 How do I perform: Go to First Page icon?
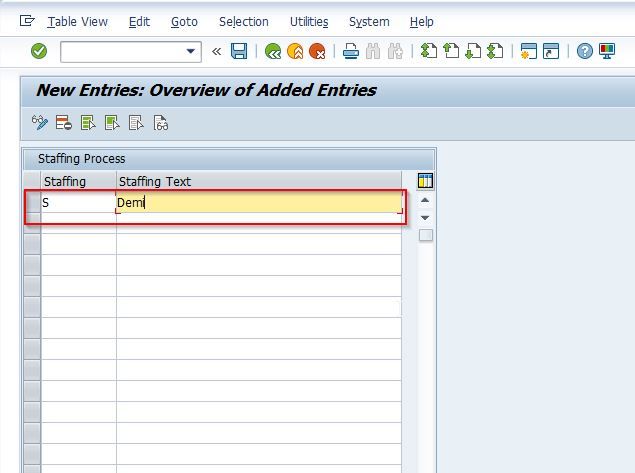coord(429,51)
